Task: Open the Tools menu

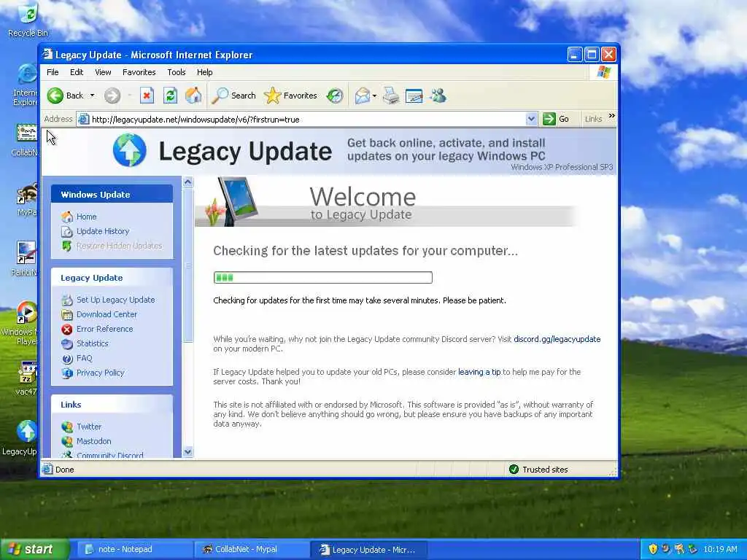Action: pyautogui.click(x=177, y=72)
